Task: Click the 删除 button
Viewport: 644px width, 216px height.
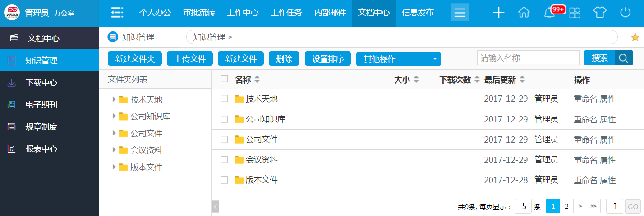Action: tap(284, 59)
